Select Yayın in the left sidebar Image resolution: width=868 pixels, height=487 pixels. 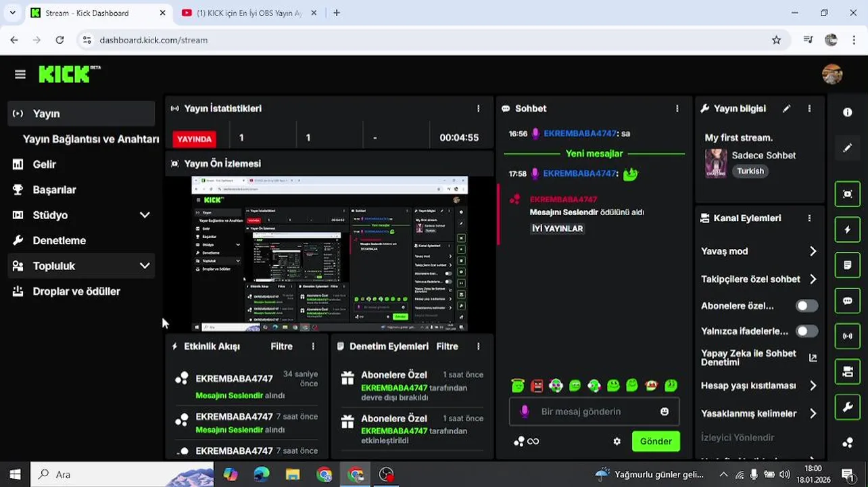pyautogui.click(x=82, y=114)
